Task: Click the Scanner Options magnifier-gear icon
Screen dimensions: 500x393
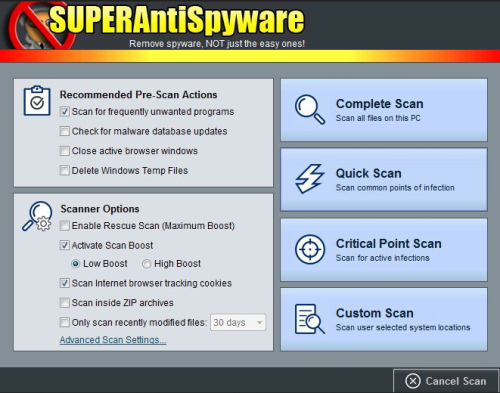Action: 37,216
